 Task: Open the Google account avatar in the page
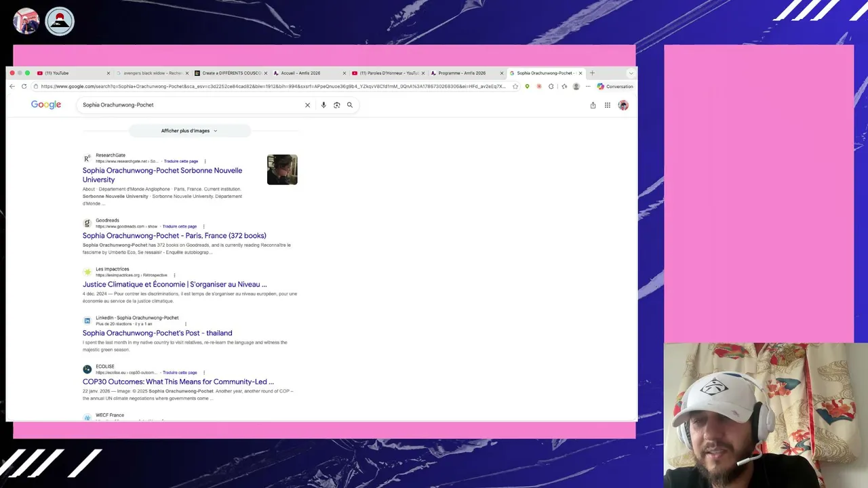pos(623,105)
